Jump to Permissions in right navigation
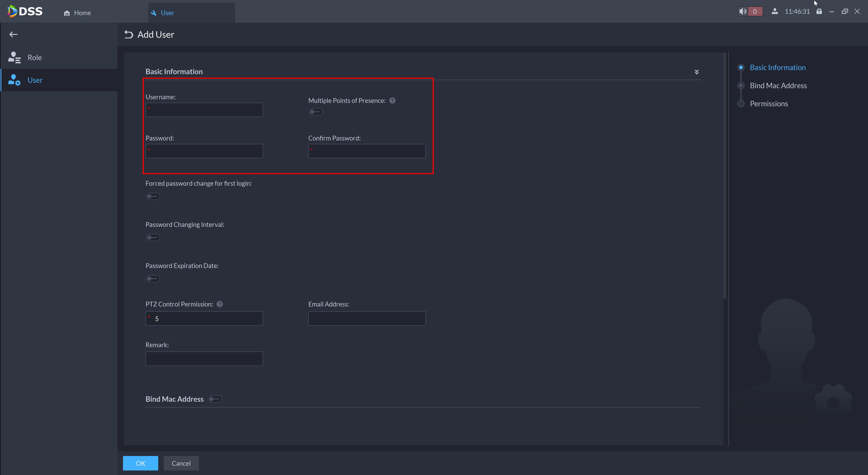 [769, 104]
